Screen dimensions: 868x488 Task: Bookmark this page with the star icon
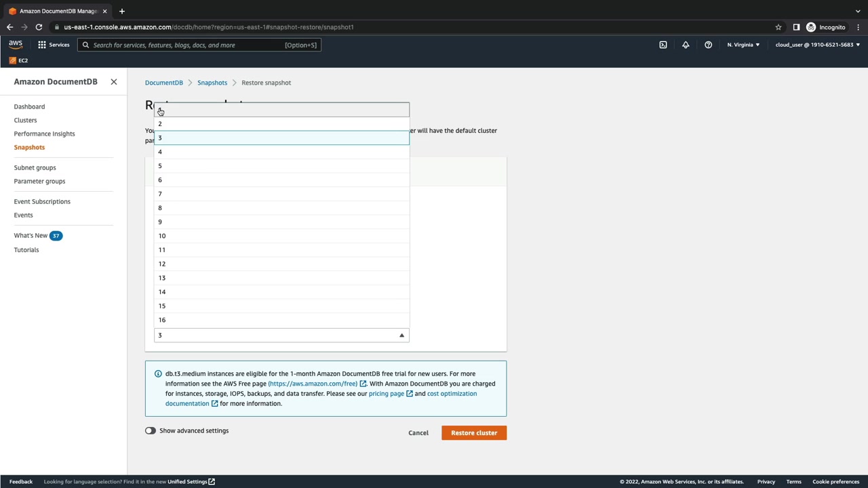click(x=778, y=27)
